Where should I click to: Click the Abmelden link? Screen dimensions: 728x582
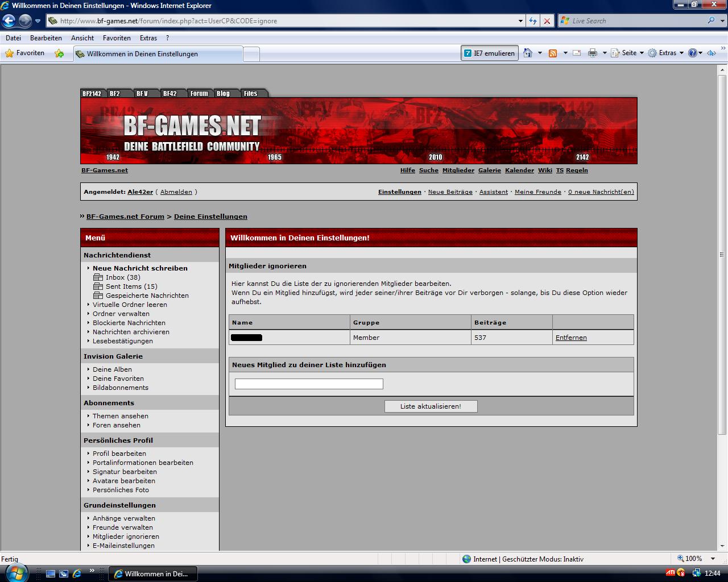click(x=176, y=192)
